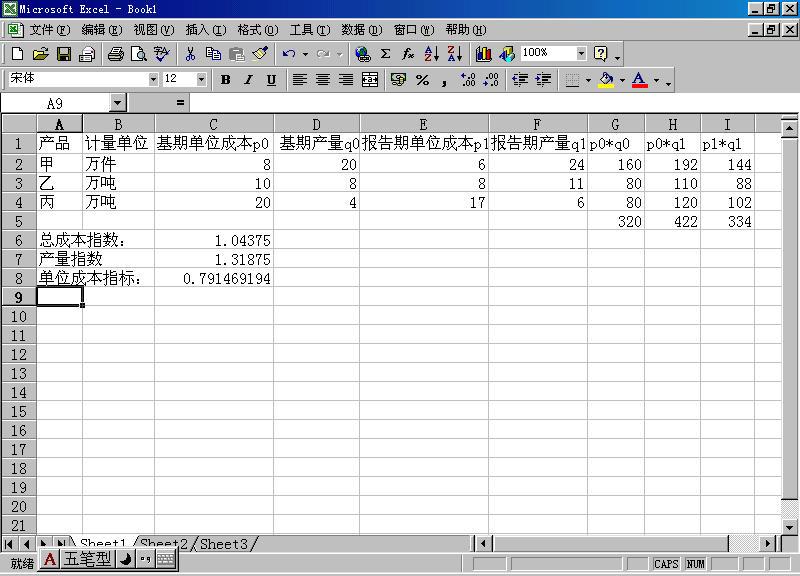Sort ascending with the A-Z icon
The height and width of the screenshot is (576, 800).
431,53
